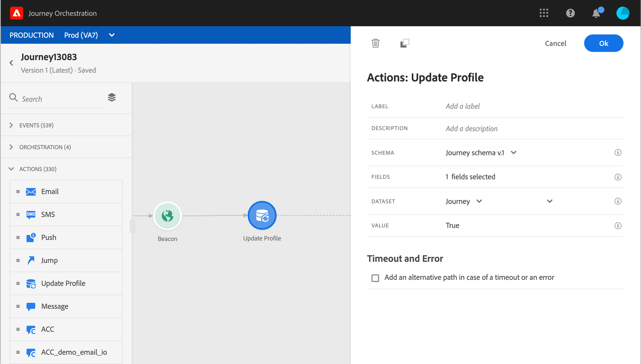Click the palette layers filter icon
641x364 pixels.
click(112, 98)
